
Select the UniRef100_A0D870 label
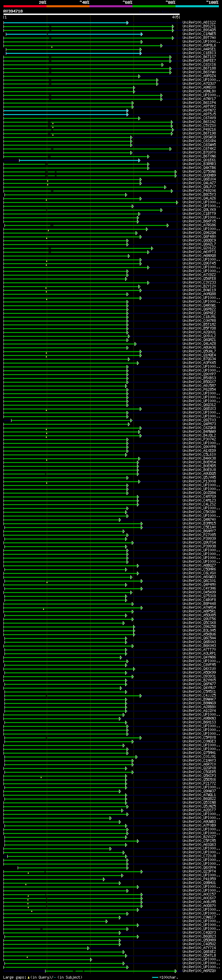(199, 906)
